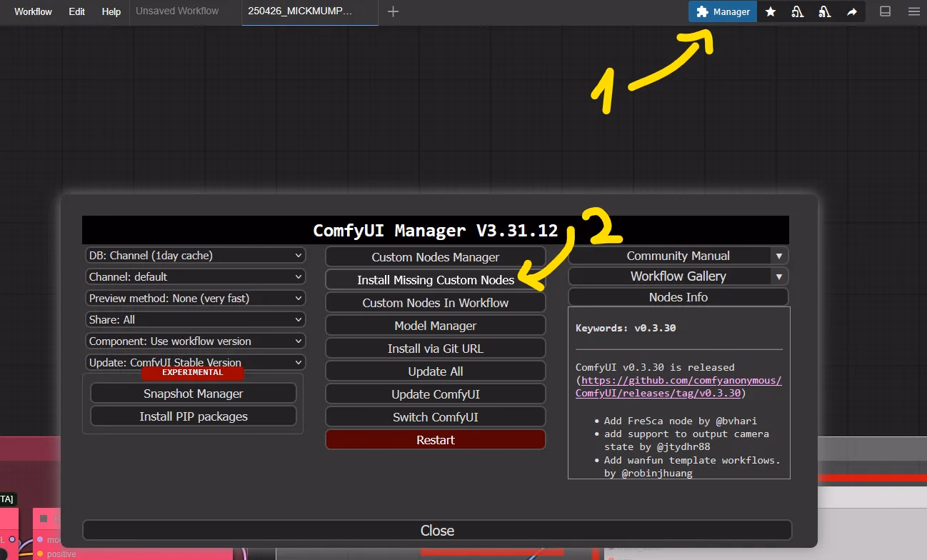Open the hamburger menu icon

[x=913, y=11]
